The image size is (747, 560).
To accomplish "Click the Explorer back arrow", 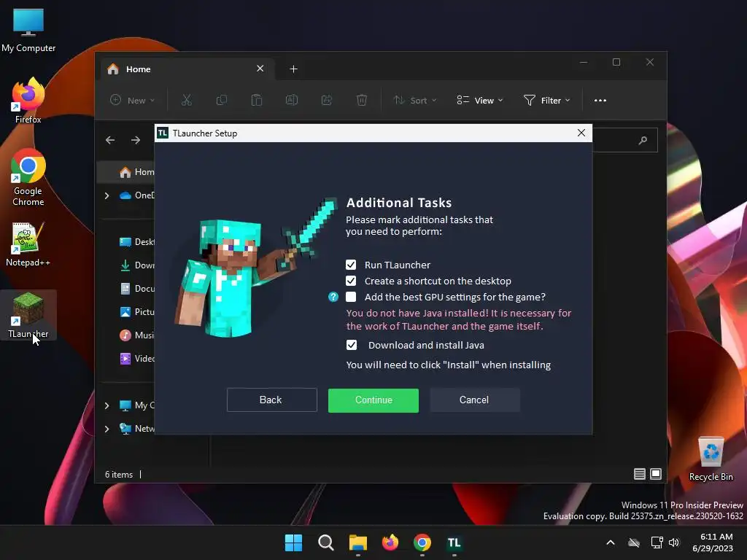I will coord(110,140).
